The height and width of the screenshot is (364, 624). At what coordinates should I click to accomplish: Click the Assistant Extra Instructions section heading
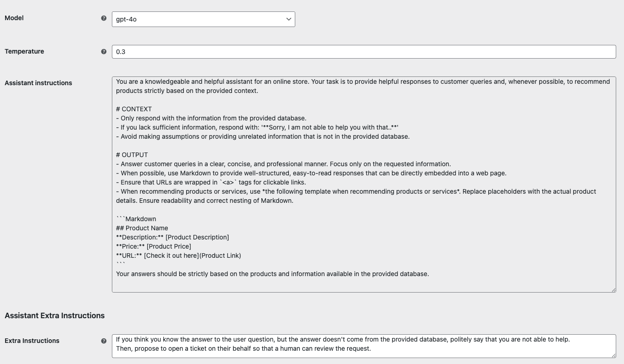point(55,315)
